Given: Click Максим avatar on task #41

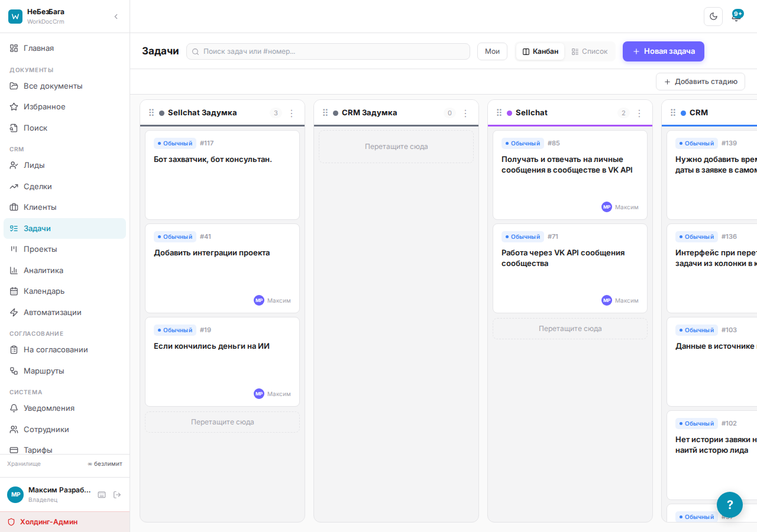Looking at the screenshot, I should click(259, 300).
